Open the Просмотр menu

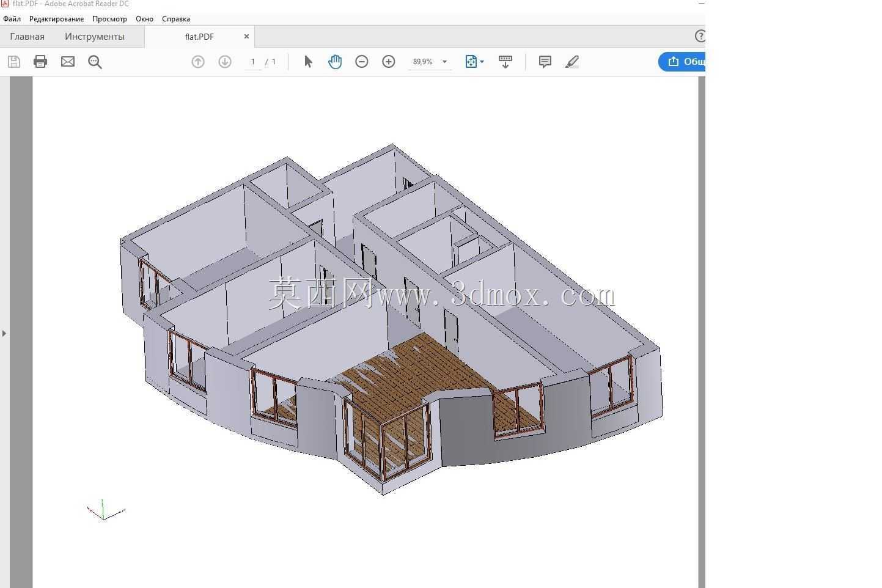pyautogui.click(x=109, y=19)
